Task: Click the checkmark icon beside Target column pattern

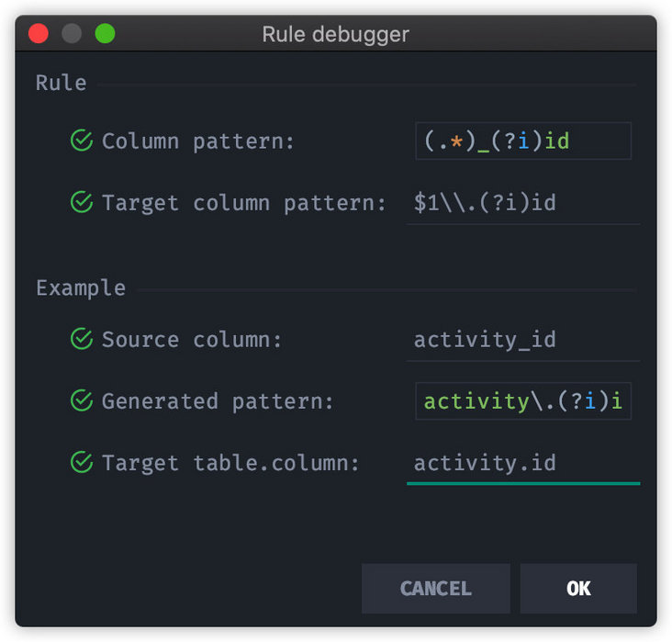Action: [82, 202]
